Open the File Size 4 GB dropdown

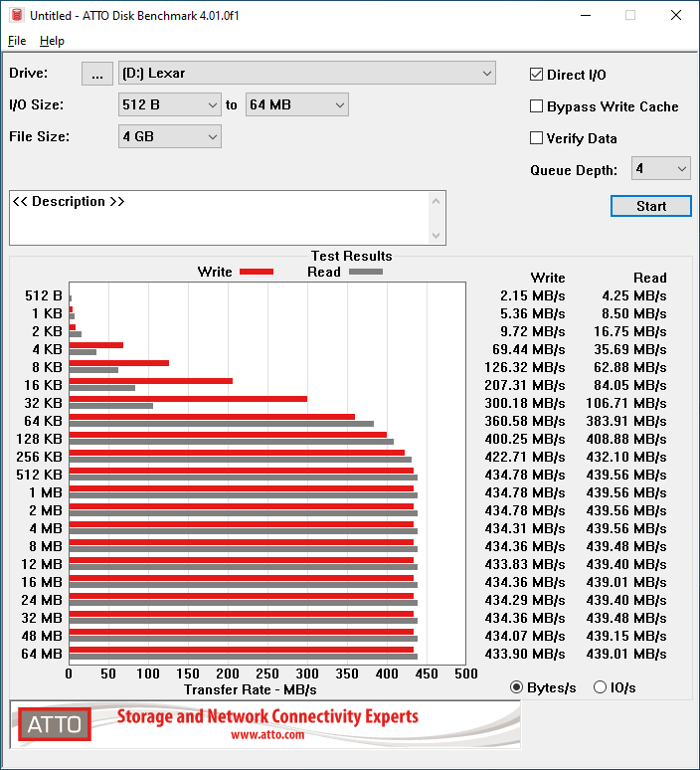169,136
